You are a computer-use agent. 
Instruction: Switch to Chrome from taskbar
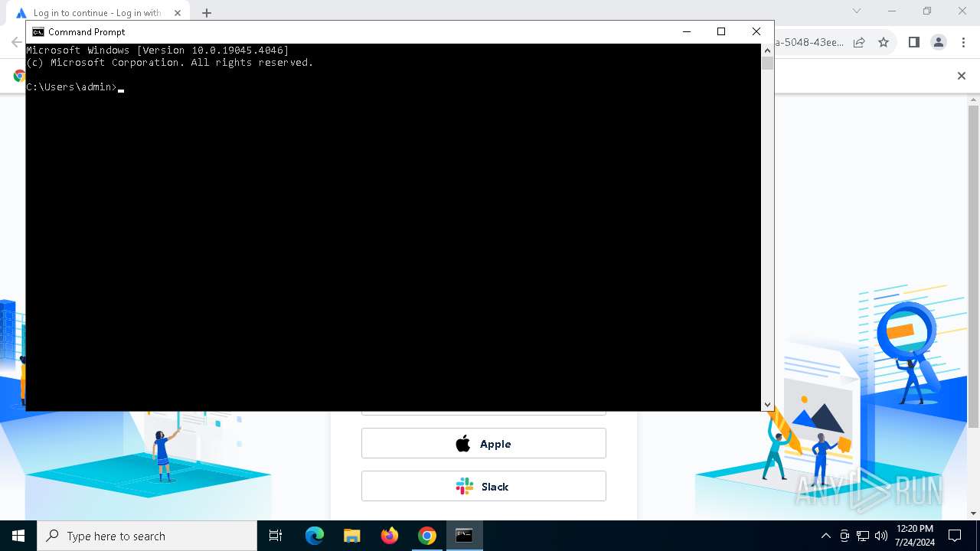[427, 536]
